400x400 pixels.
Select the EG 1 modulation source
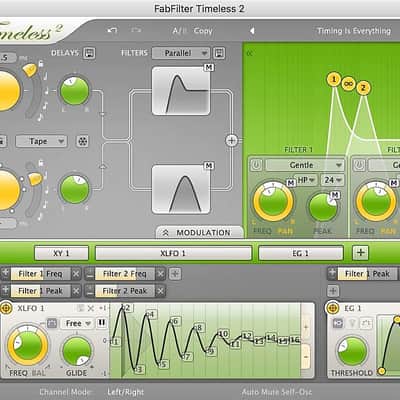click(x=301, y=253)
